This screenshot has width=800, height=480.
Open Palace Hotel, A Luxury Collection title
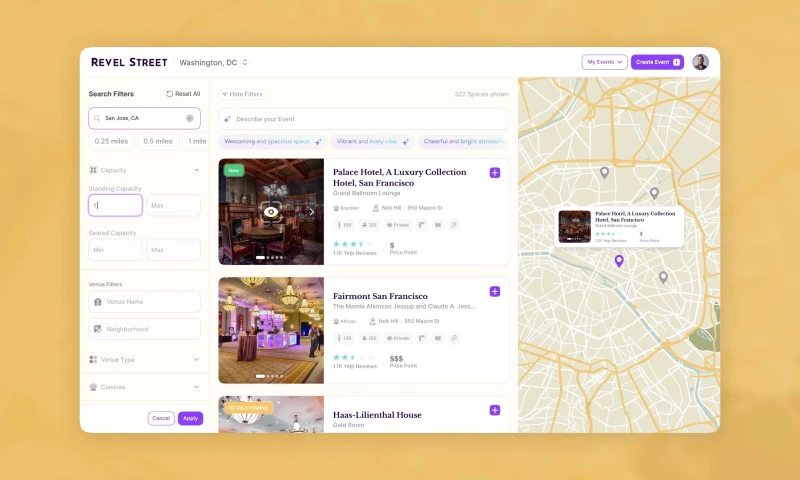click(399, 178)
